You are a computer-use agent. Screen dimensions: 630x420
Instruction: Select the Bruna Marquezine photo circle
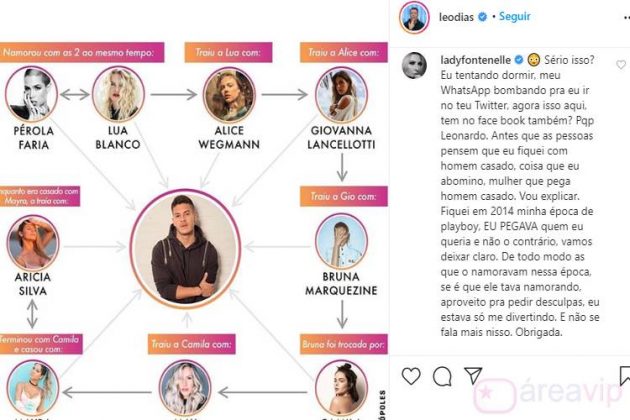click(x=341, y=241)
